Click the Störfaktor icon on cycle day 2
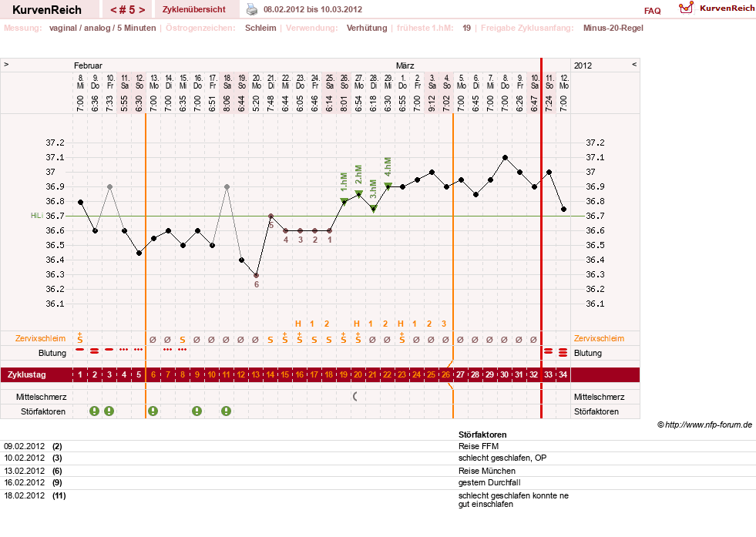Screen dimensions: 756x537 coord(95,411)
